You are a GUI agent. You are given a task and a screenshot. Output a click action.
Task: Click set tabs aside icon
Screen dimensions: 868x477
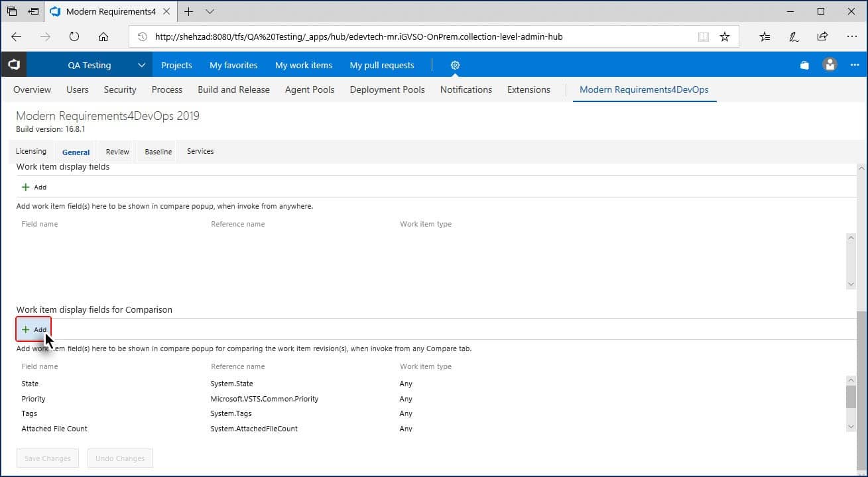pos(34,11)
